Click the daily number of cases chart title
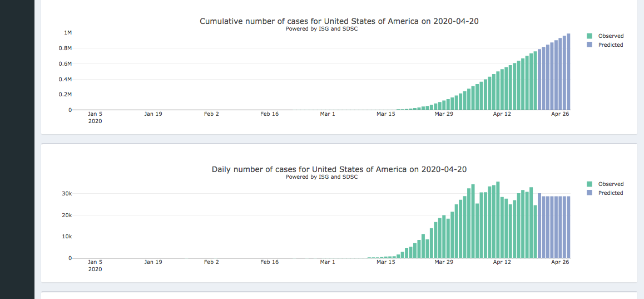Screen dimensions: 644x299 [x=339, y=169]
